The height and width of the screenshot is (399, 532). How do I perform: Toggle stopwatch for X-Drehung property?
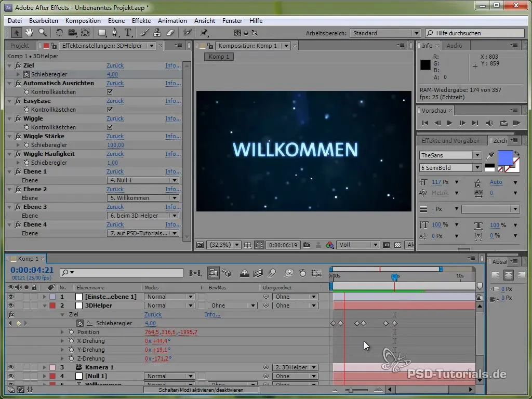[71, 341]
